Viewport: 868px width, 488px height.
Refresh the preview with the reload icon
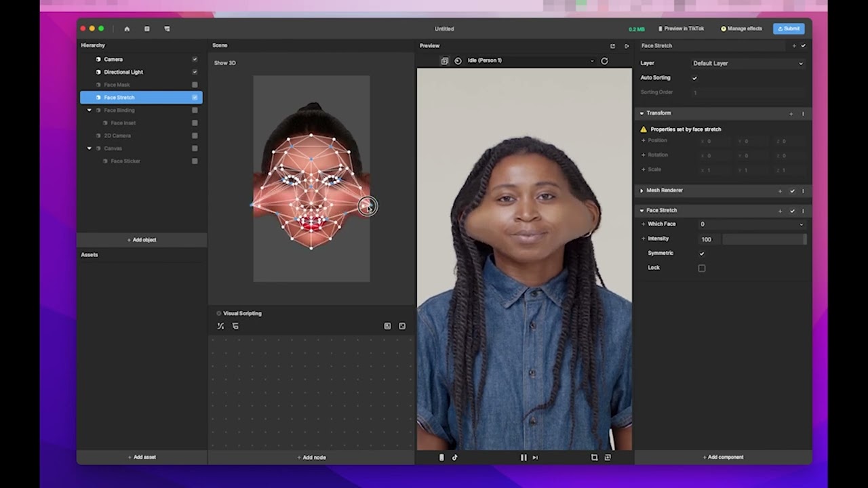pos(604,61)
